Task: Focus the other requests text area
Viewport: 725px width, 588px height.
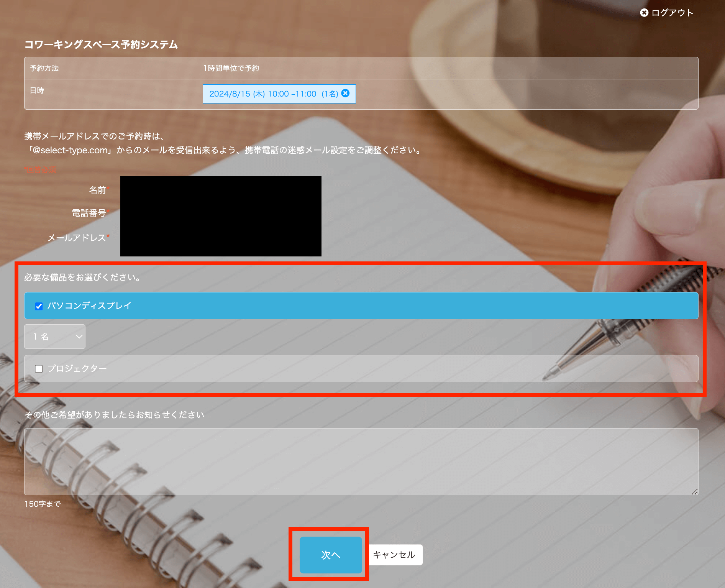Action: (361, 461)
